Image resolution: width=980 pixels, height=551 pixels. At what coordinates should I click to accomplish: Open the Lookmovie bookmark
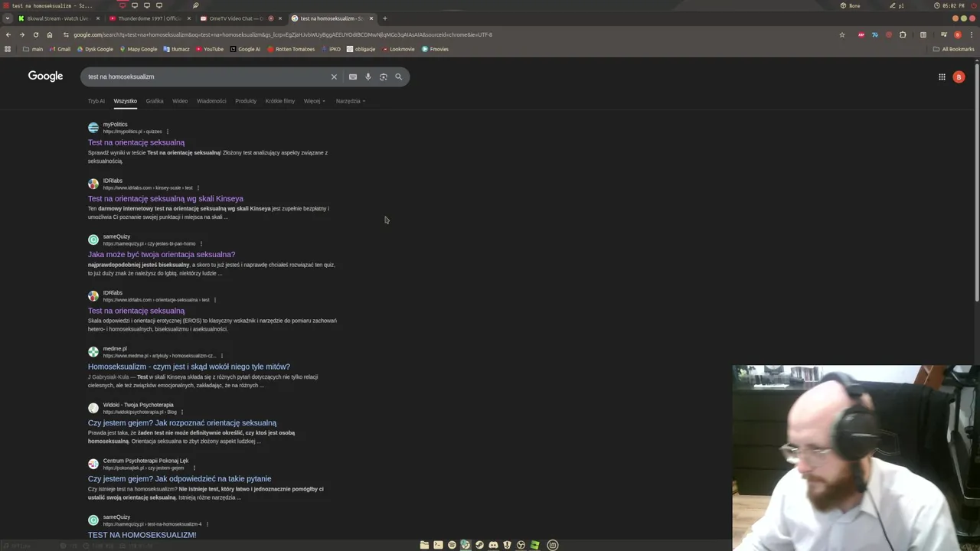[399, 49]
